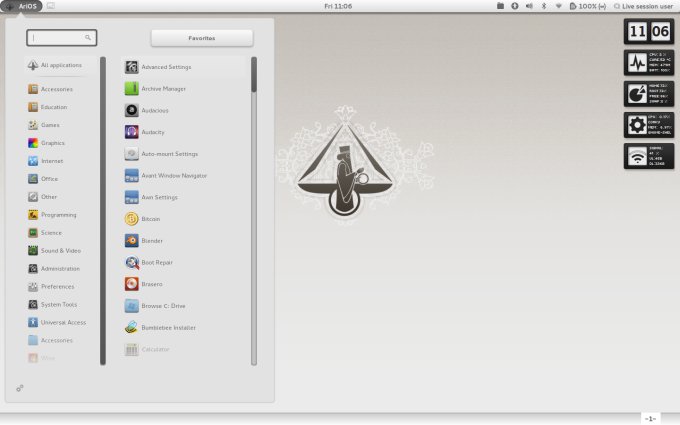Image resolution: width=680 pixels, height=425 pixels.
Task: Launch the Audacity audio editor icon
Action: [131, 132]
